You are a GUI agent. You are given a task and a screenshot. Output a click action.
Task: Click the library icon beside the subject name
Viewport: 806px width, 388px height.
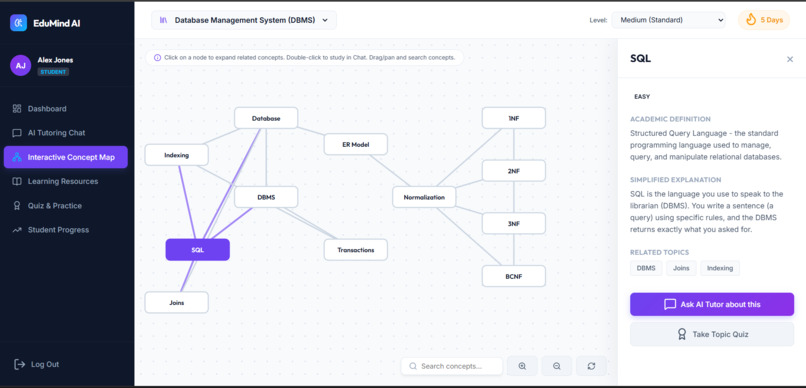pyautogui.click(x=164, y=20)
